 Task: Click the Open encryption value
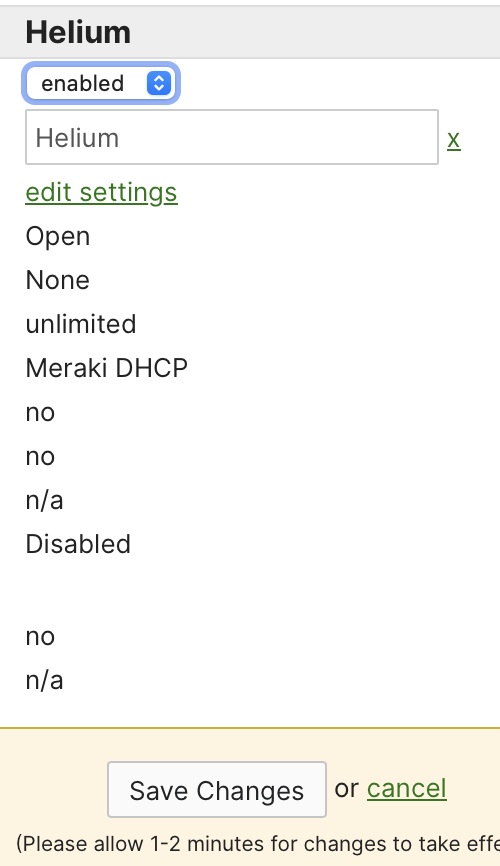(x=58, y=236)
